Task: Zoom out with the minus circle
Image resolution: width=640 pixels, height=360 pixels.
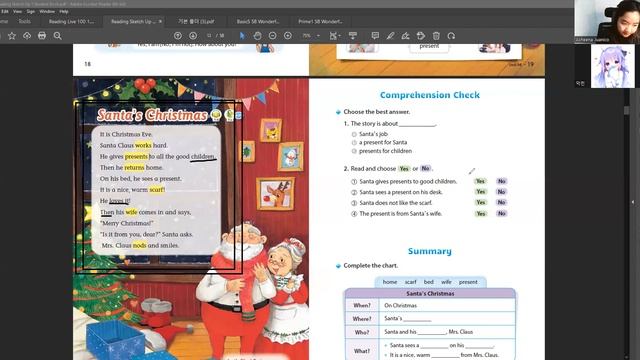Action: tap(273, 36)
